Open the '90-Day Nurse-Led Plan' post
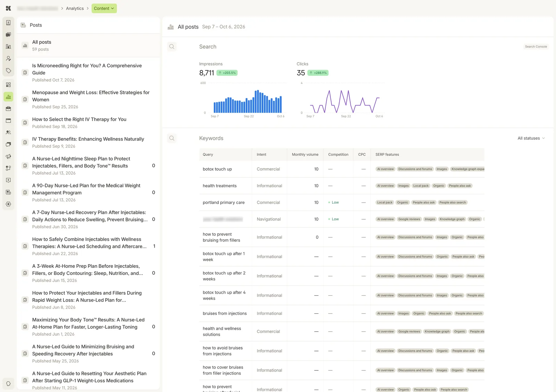Screen dimensions: 556x392 (x=88, y=193)
